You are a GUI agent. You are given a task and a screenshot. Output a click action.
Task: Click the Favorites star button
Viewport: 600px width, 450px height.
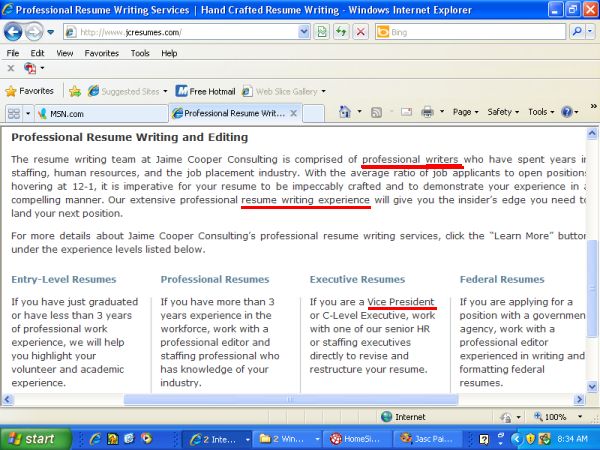[30, 91]
